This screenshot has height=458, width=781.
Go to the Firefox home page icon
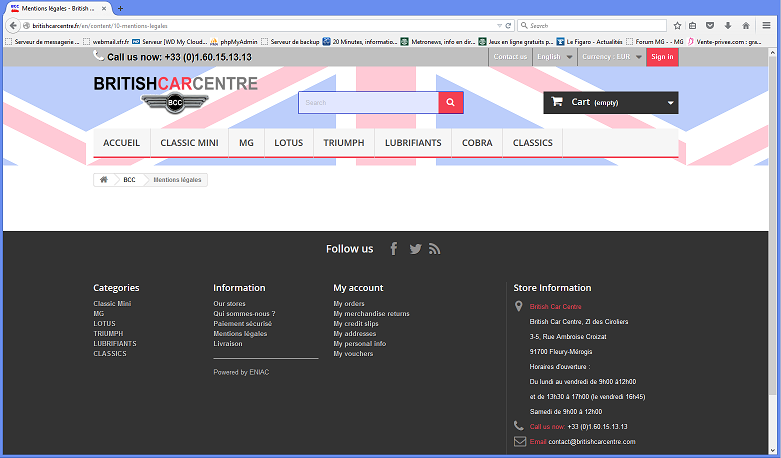(746, 25)
